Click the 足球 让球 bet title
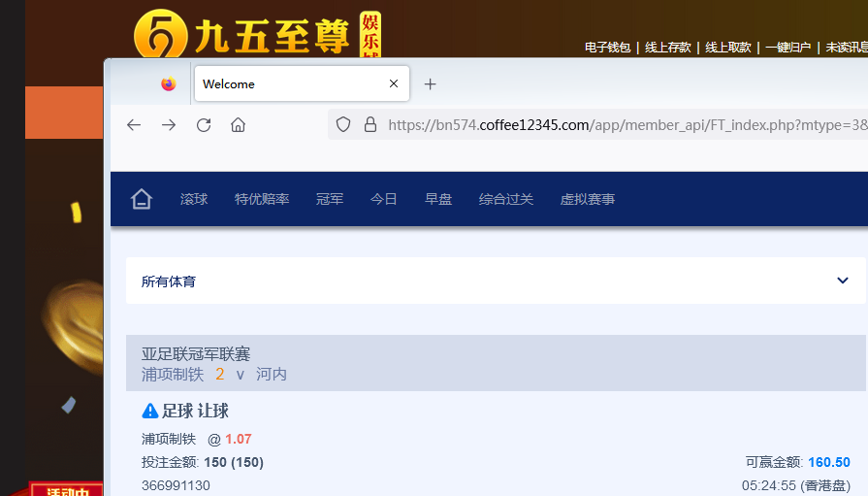Viewport: 868px width, 496px height. (195, 411)
